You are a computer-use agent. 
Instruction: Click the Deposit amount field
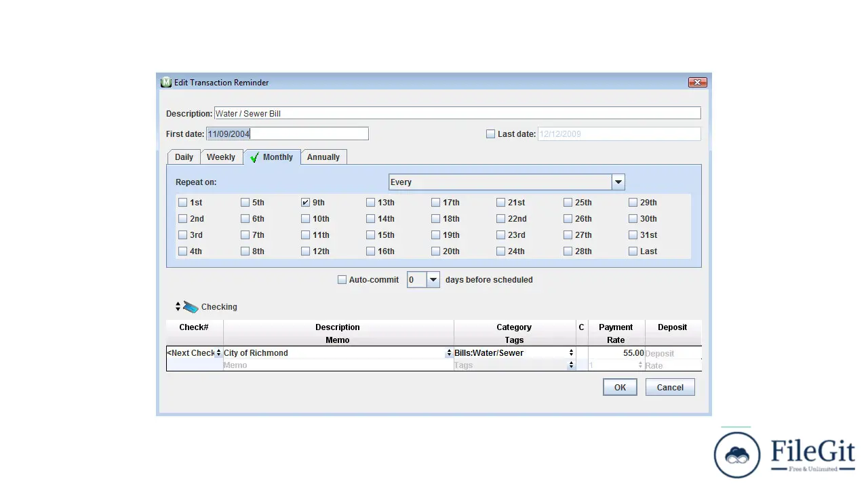[x=673, y=352]
